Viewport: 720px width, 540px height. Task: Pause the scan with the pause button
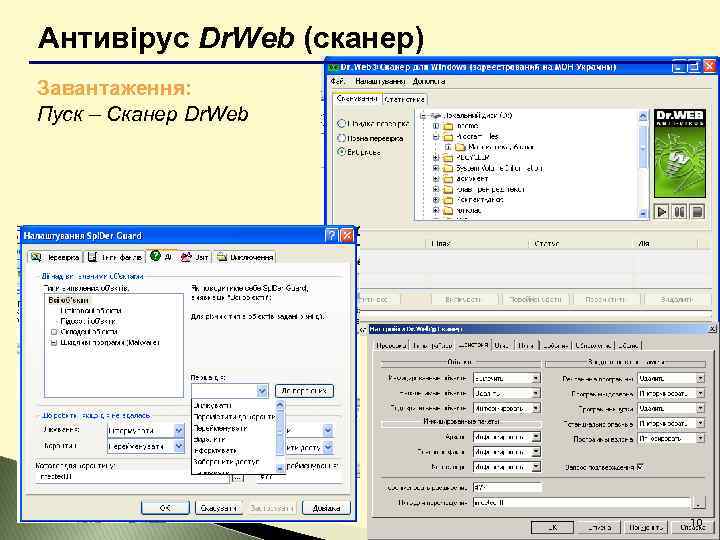679,212
